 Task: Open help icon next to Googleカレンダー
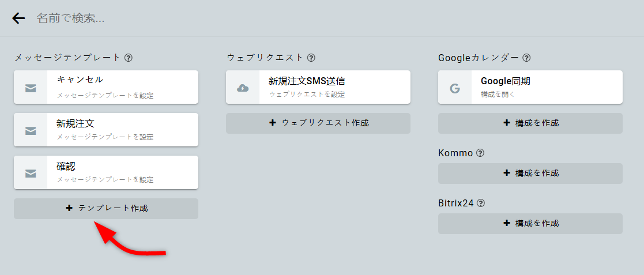(526, 58)
